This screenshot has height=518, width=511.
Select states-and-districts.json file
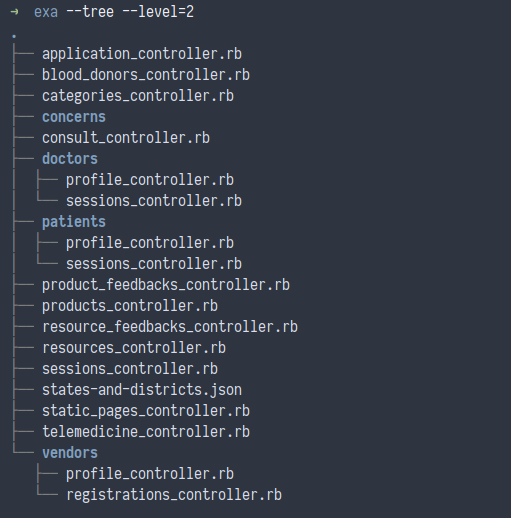pyautogui.click(x=142, y=390)
